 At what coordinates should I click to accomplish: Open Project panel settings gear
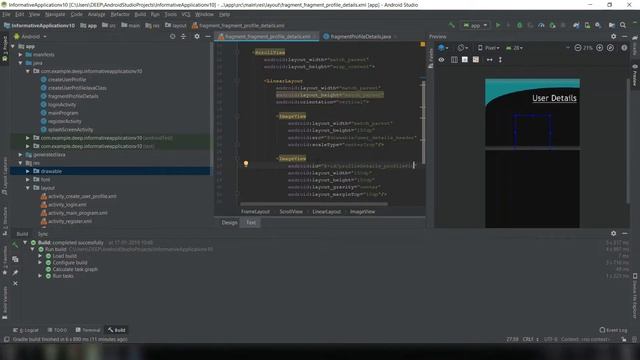(x=197, y=36)
